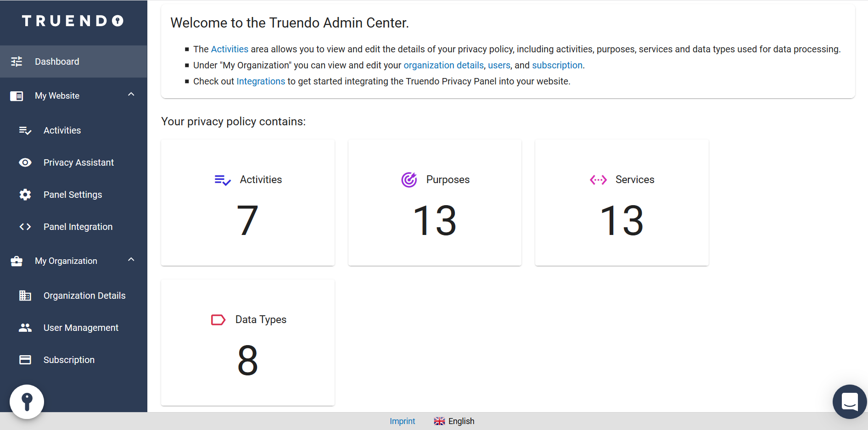Click the Panel Integration code brackets icon

tap(25, 227)
